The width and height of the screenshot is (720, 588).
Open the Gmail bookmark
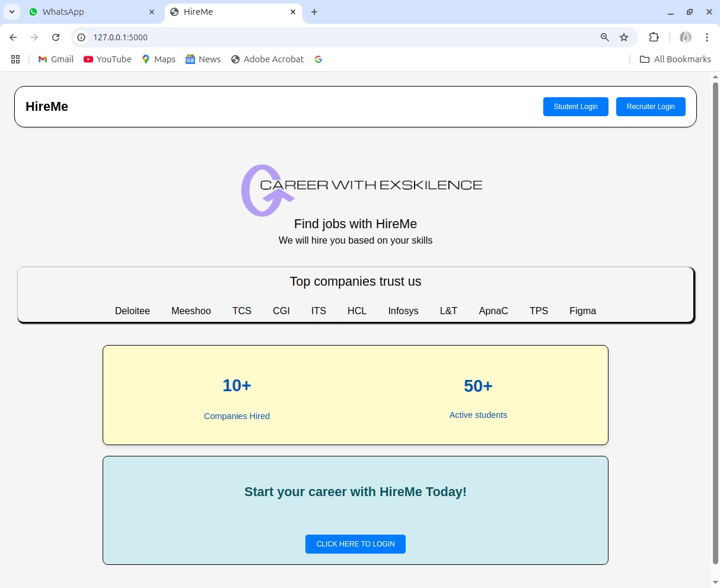pos(56,59)
